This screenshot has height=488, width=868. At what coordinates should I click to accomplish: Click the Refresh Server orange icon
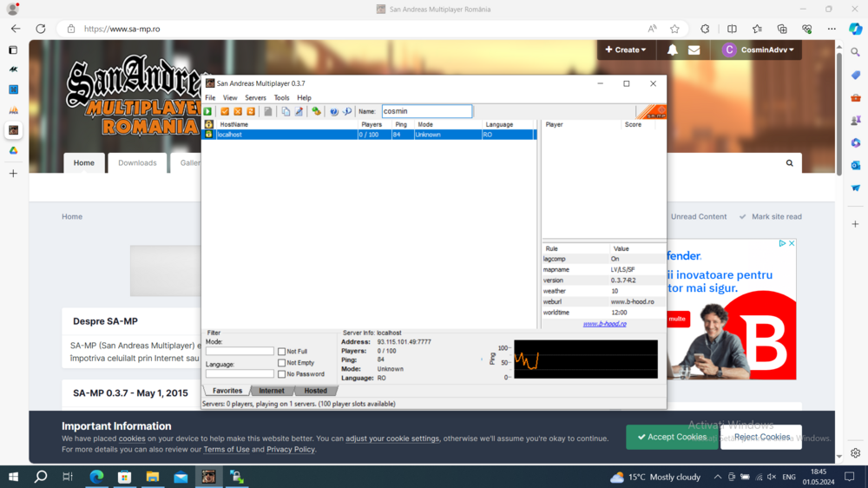coord(251,111)
